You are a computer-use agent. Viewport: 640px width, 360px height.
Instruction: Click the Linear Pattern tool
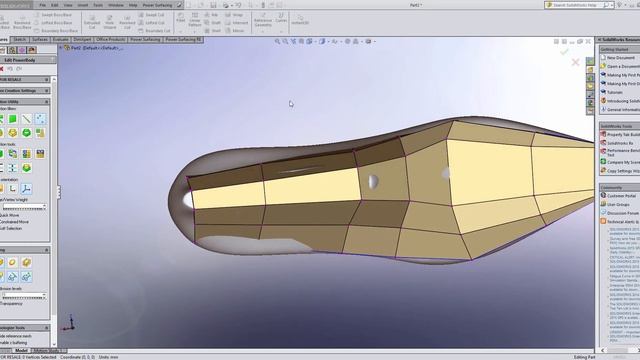click(195, 19)
